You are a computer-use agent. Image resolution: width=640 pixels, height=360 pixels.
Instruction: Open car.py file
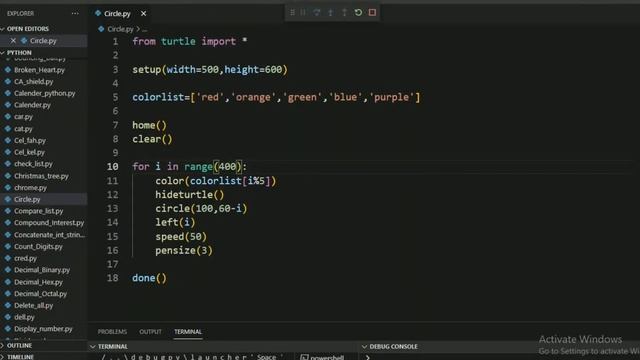pyautogui.click(x=23, y=117)
